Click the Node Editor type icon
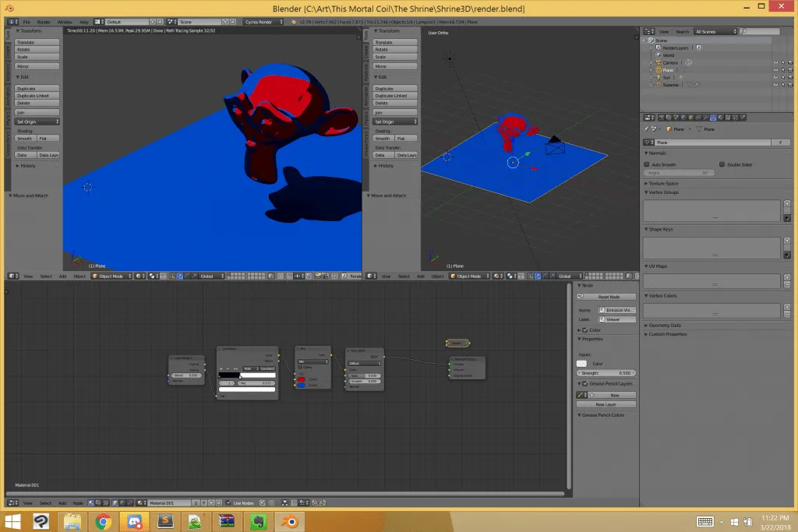 (11, 502)
